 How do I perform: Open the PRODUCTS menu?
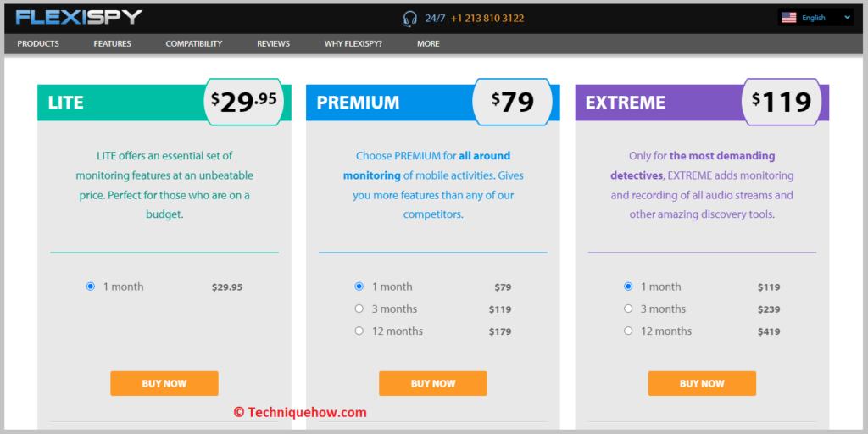point(38,44)
